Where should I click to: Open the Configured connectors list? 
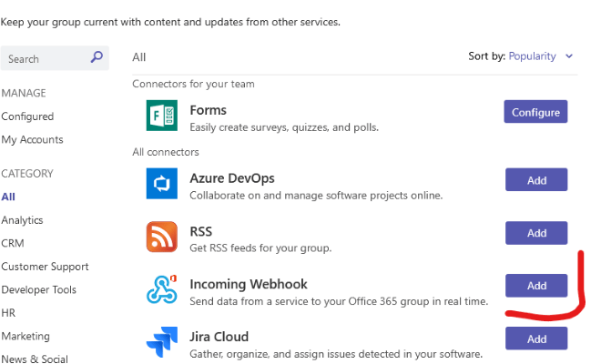point(27,116)
